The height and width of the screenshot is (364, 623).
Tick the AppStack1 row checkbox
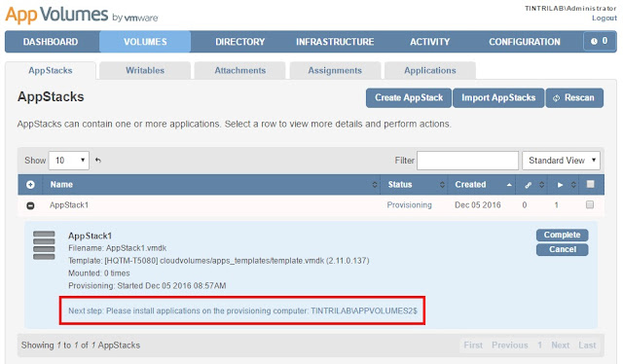(590, 204)
